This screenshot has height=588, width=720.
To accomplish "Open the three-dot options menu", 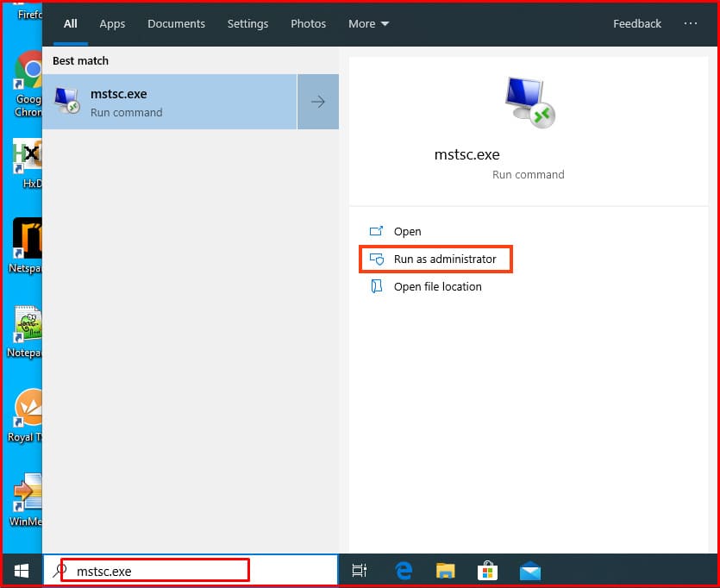I will [691, 24].
